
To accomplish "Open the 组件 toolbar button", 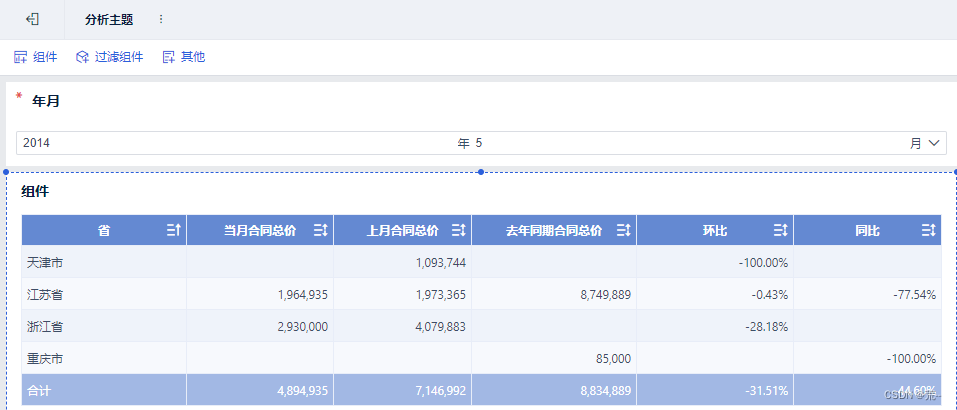I will pyautogui.click(x=35, y=57).
